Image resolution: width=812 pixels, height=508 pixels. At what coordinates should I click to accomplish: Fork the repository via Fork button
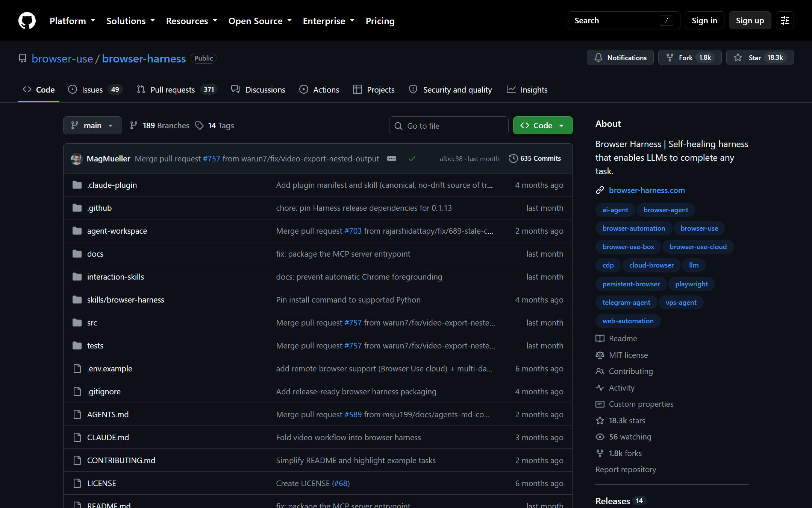click(x=690, y=58)
